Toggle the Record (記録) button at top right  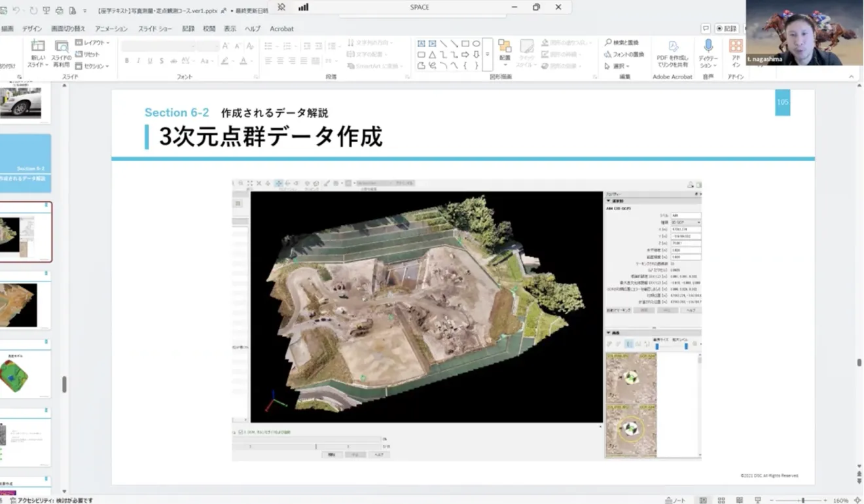point(727,29)
